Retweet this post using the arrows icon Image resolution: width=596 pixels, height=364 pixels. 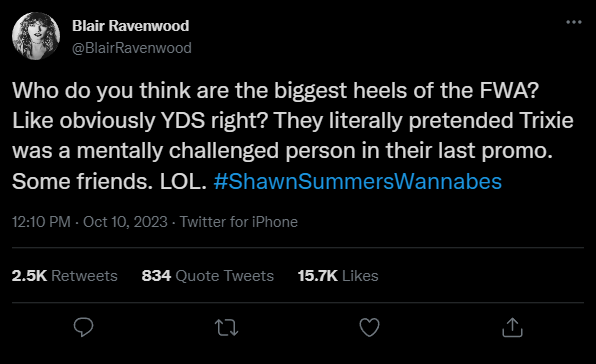click(x=227, y=328)
